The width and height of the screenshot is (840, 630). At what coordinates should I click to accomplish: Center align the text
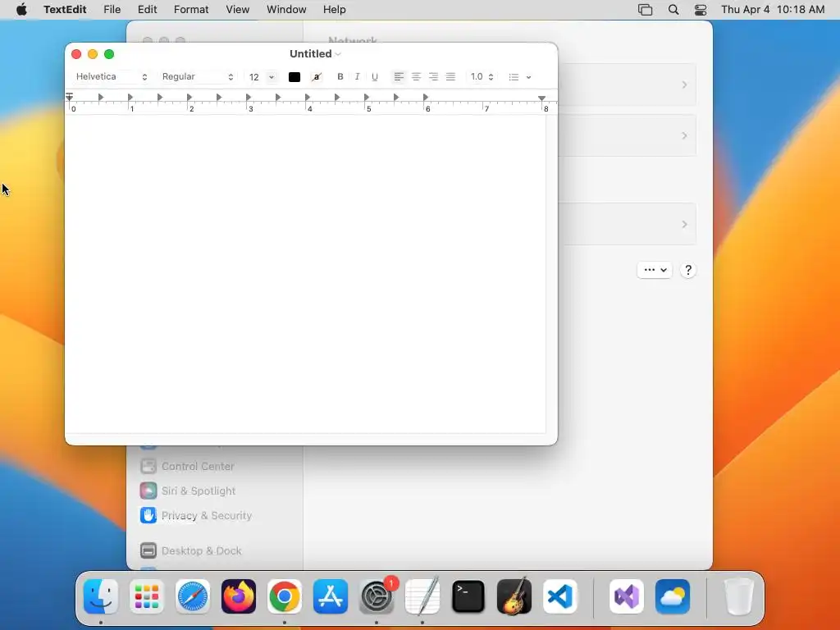coord(416,76)
